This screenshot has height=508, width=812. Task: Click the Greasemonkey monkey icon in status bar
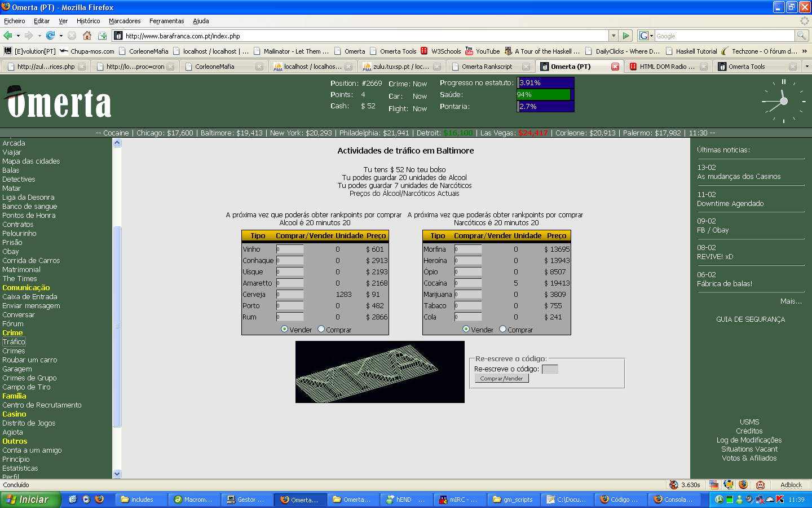(760, 485)
